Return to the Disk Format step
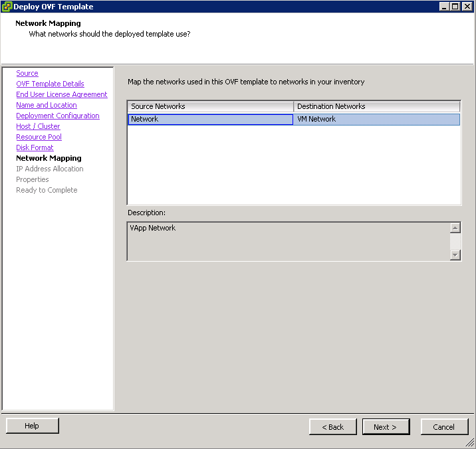 click(x=35, y=147)
